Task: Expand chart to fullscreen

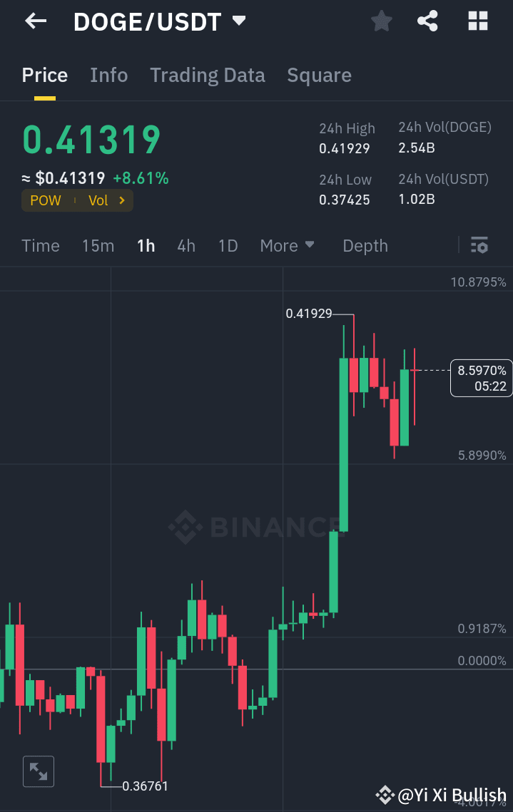Action: tap(38, 771)
